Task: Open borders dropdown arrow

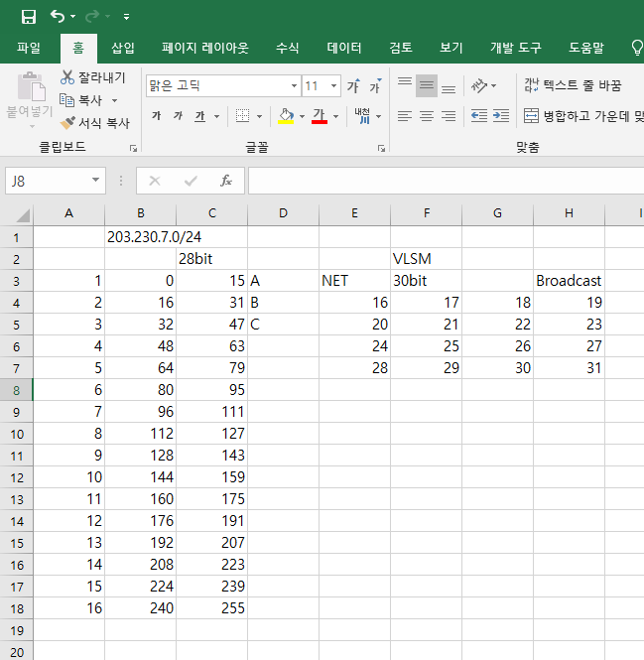Action: 259,116
